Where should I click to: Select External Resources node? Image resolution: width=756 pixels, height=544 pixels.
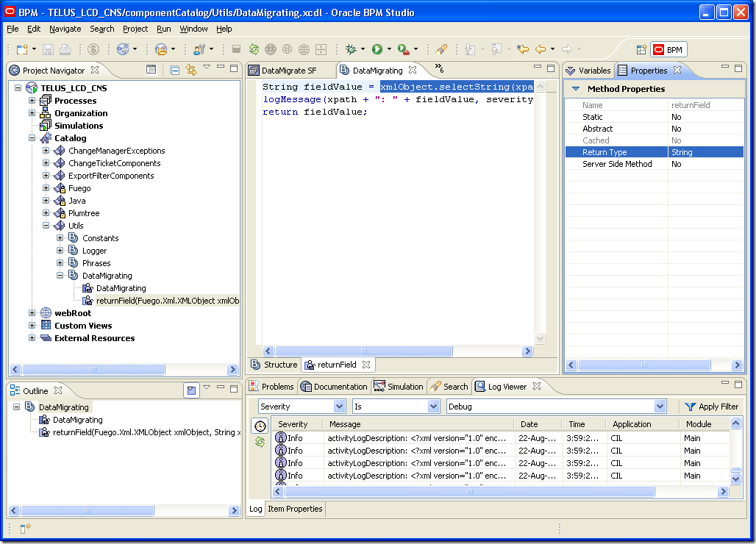pos(94,337)
